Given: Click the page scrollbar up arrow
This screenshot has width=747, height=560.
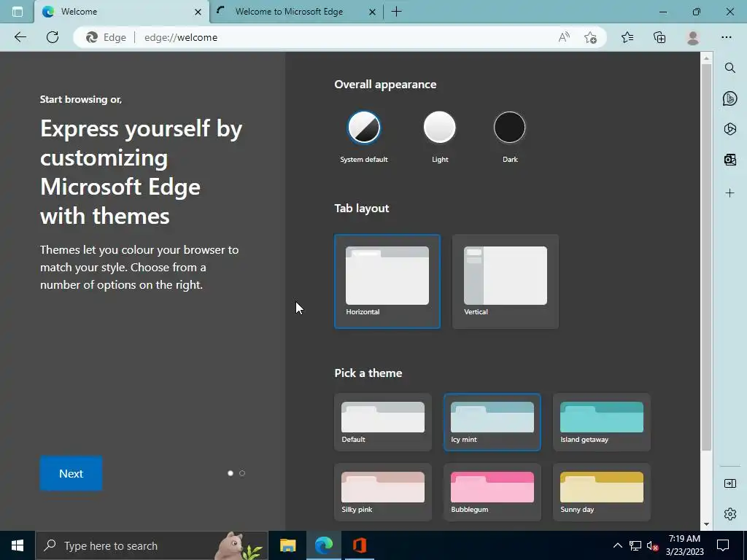Looking at the screenshot, I should pyautogui.click(x=706, y=58).
